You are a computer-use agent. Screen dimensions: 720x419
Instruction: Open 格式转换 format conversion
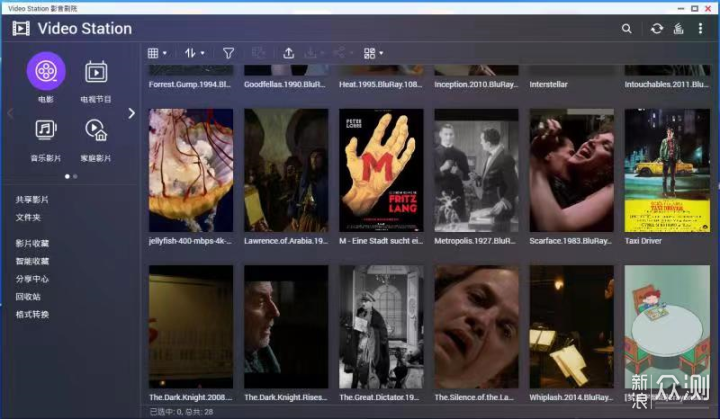click(32, 315)
